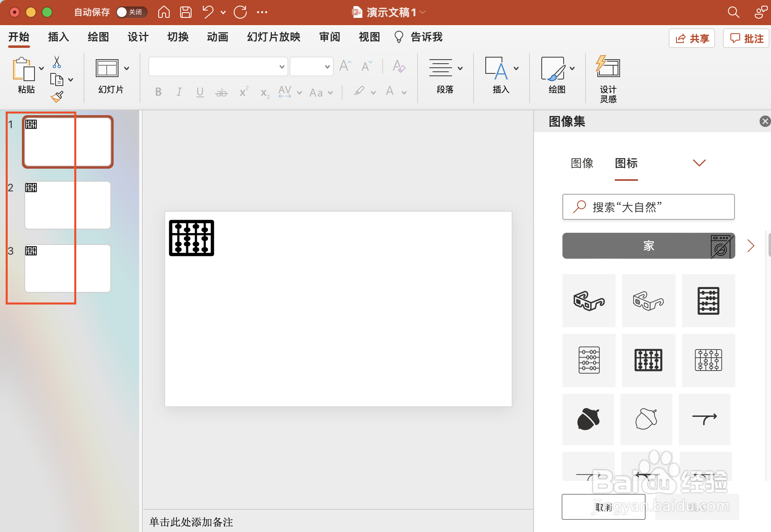Open the 审阅 ribbon tab

pyautogui.click(x=330, y=37)
